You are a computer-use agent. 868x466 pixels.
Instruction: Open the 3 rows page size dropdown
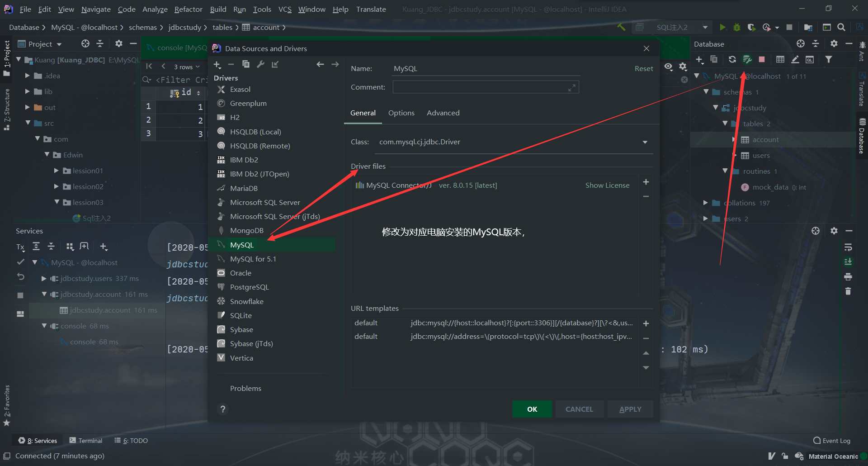pyautogui.click(x=186, y=67)
